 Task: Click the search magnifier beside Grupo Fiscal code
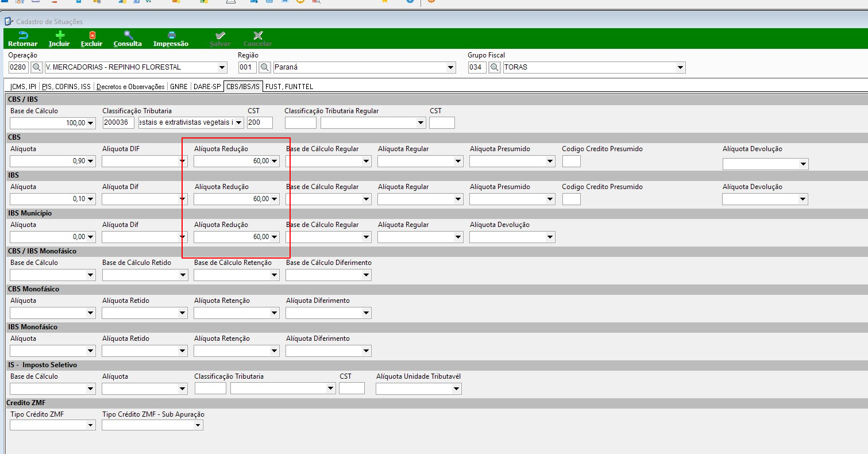coord(495,67)
